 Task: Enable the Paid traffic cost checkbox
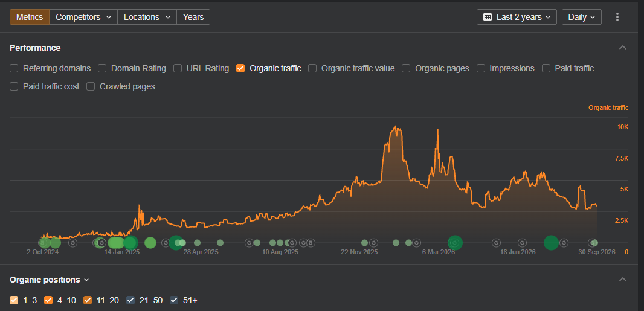point(14,86)
